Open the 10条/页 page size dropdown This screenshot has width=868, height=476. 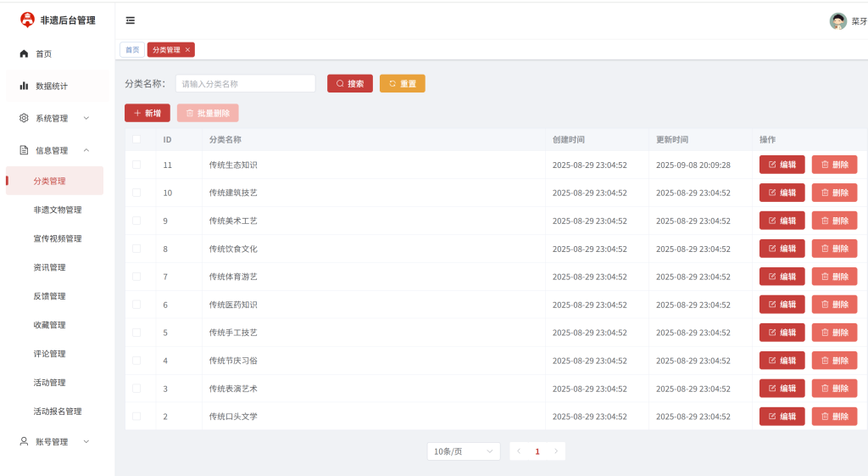(464, 451)
